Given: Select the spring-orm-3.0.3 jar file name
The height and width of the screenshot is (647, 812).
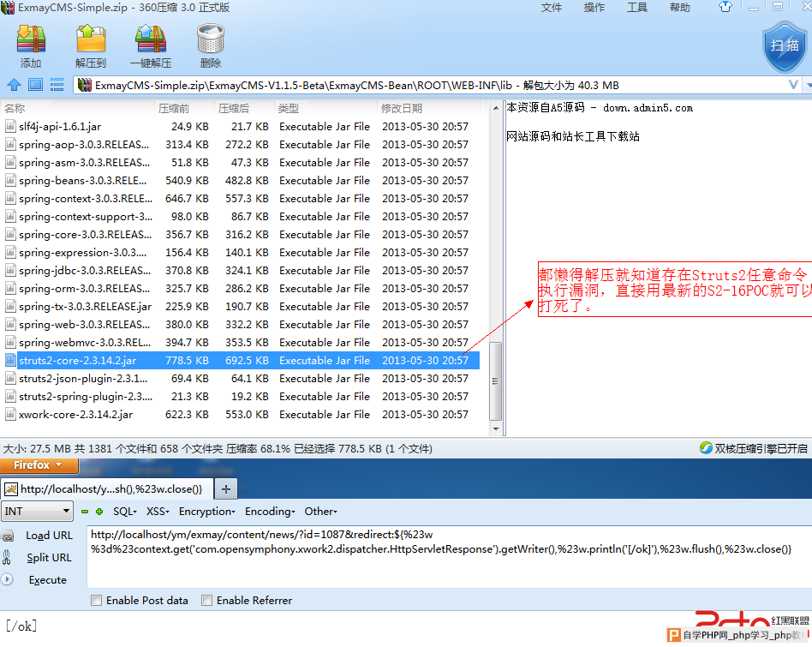Looking at the screenshot, I should point(85,289).
